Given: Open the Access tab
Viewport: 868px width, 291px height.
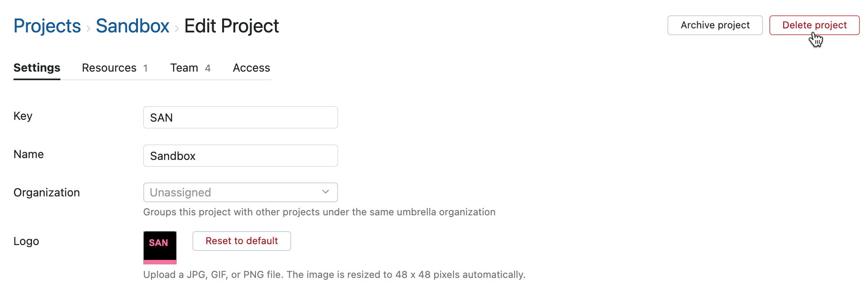Looking at the screenshot, I should coord(251,68).
